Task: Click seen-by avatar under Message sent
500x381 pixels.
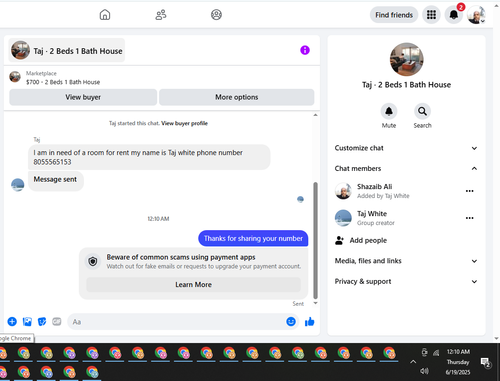Action: [300, 199]
